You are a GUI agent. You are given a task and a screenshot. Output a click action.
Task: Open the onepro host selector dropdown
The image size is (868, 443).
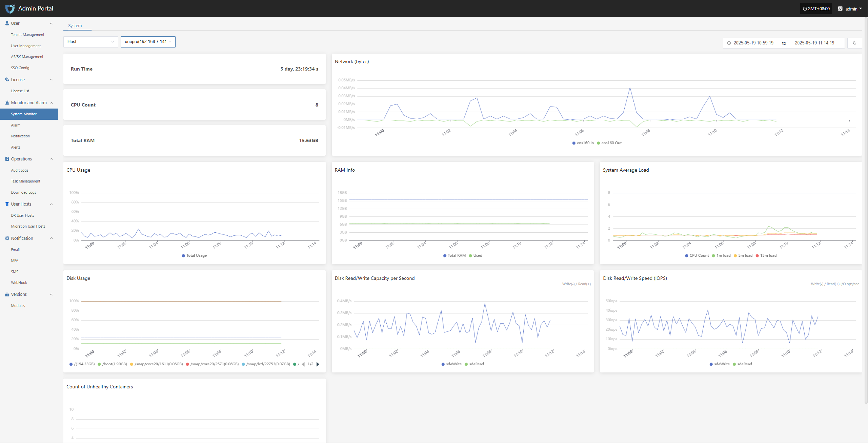[x=148, y=42]
